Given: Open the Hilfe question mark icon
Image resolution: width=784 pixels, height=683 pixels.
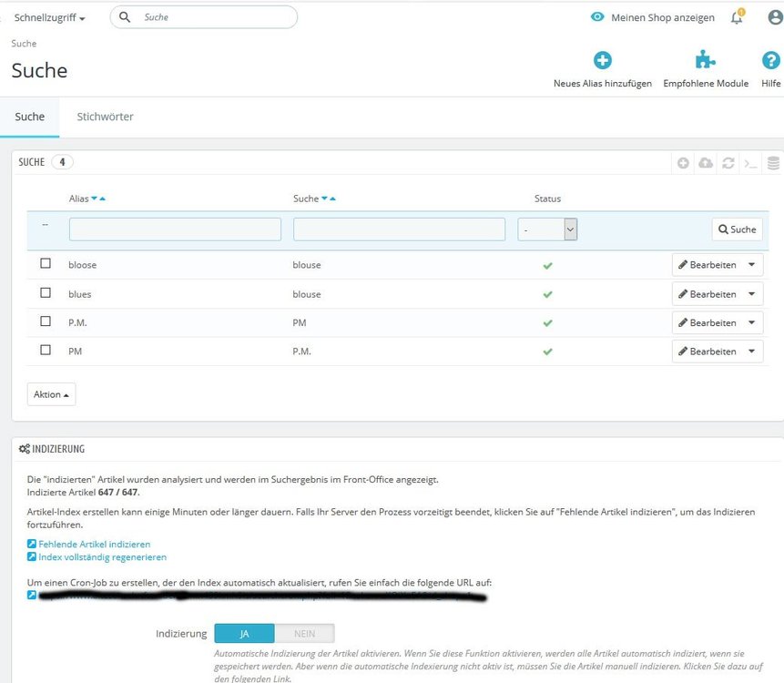Looking at the screenshot, I should (770, 60).
